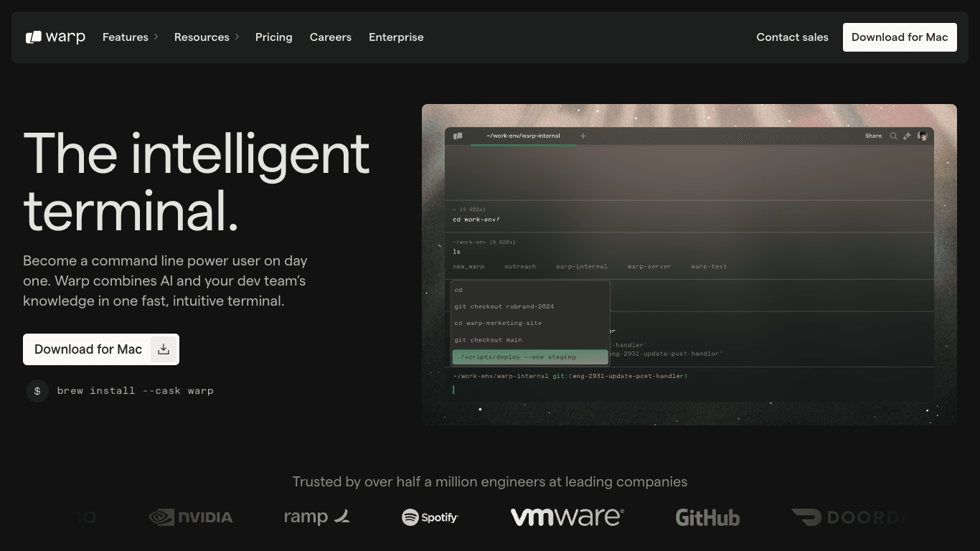The height and width of the screenshot is (551, 980).
Task: Click warp-test in the ls output
Action: (709, 267)
